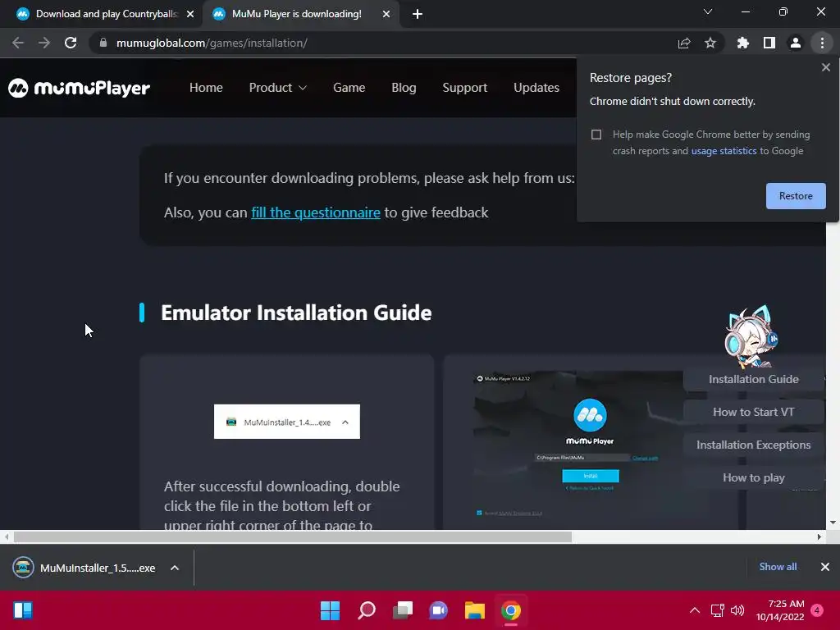Click the volume tray icon
Image resolution: width=840 pixels, height=630 pixels.
pos(737,610)
